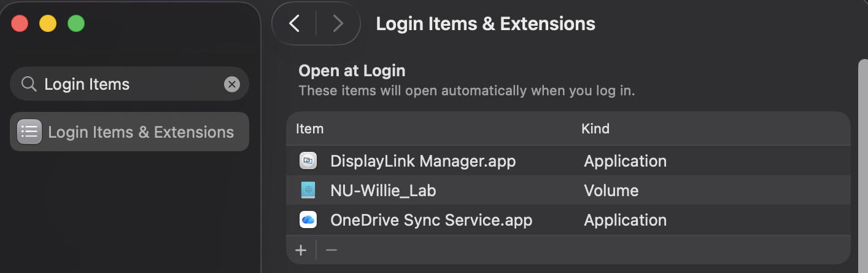Clear the Login Items search text
The height and width of the screenshot is (273, 868).
[x=232, y=84]
